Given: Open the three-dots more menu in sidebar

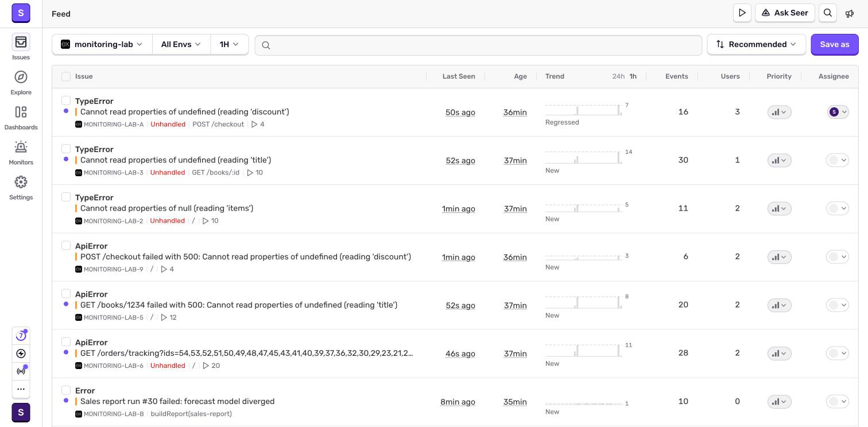Looking at the screenshot, I should point(21,389).
